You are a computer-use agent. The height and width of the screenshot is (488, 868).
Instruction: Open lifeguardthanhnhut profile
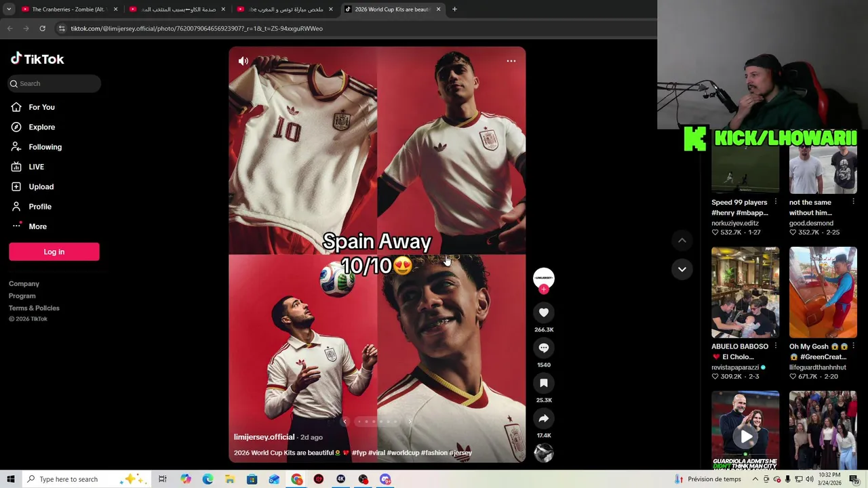click(818, 367)
